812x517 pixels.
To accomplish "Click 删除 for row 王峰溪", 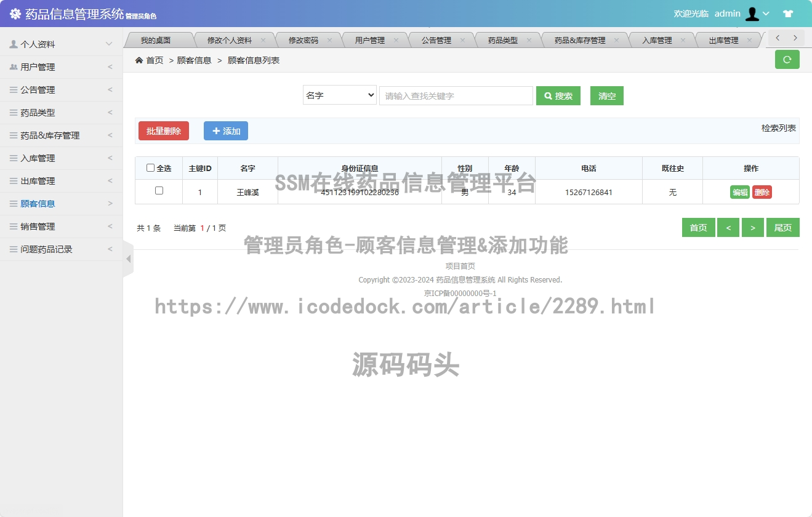I will (x=762, y=192).
